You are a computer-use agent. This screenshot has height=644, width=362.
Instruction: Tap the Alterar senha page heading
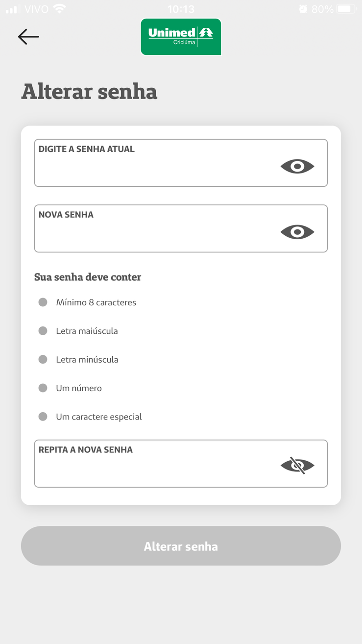tap(89, 92)
